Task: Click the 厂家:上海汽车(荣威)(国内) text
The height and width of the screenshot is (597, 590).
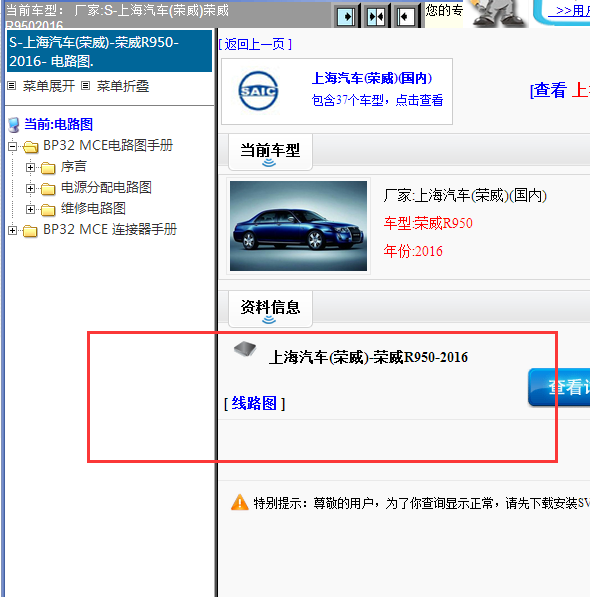Action: pos(465,196)
